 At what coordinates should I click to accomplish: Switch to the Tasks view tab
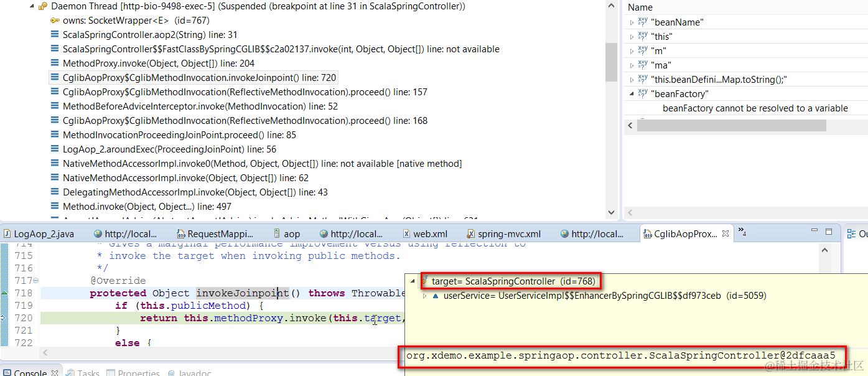pos(83,373)
